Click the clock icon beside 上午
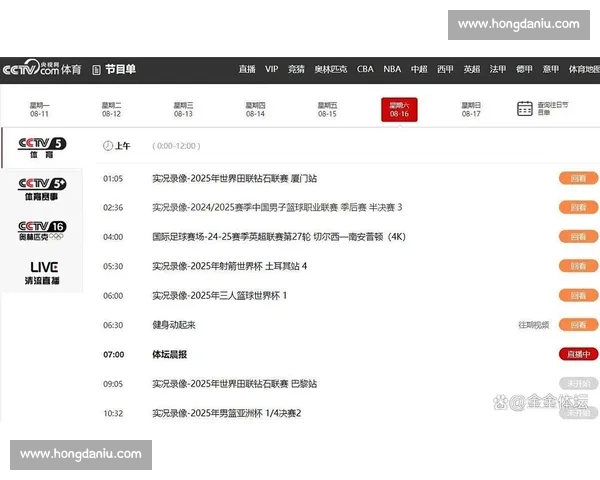 108,146
